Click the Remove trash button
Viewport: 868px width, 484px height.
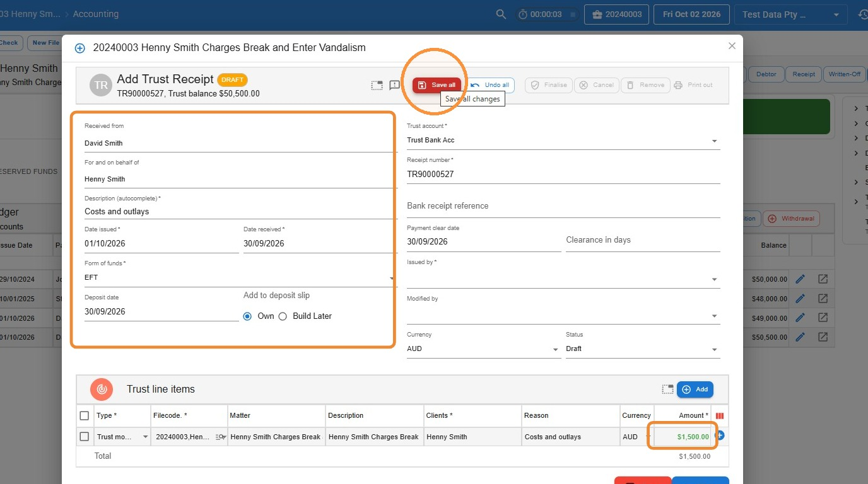(x=645, y=85)
